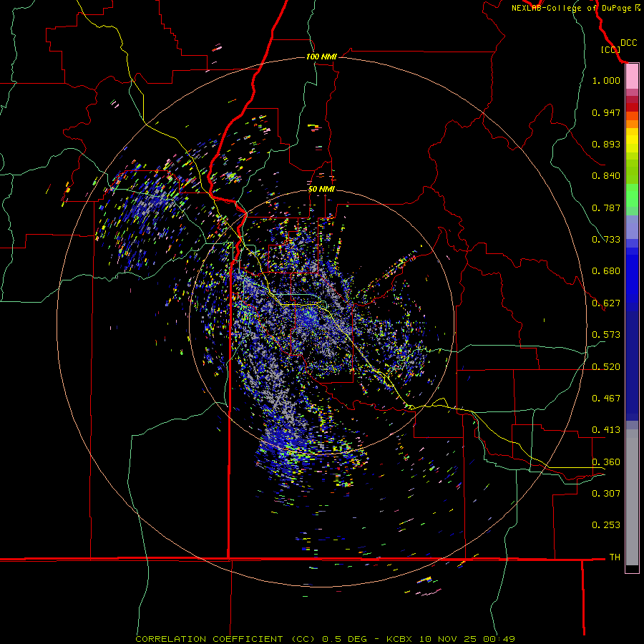Click the [CC] unit label above the legend

pos(610,49)
